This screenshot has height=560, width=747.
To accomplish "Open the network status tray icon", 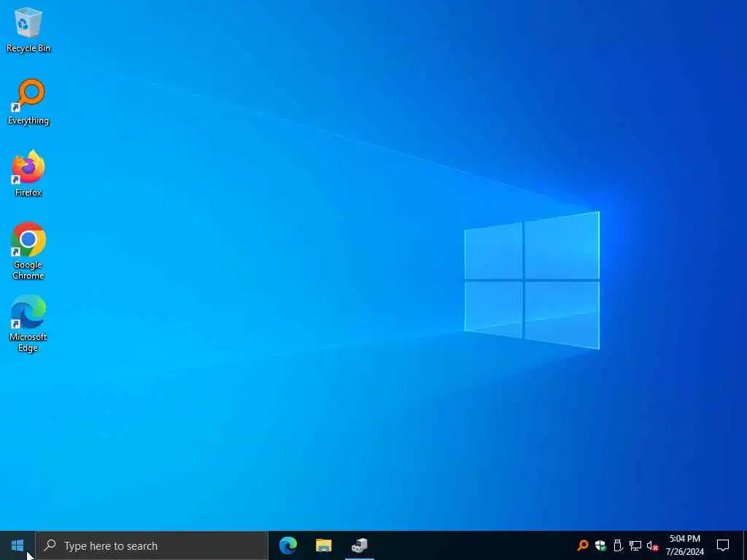I will pos(635,545).
